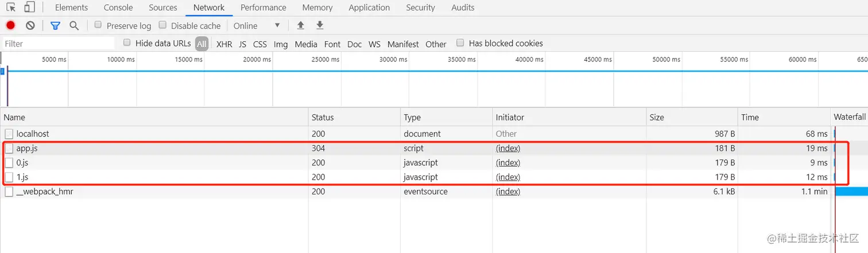Open the network search magnifier
This screenshot has height=253, width=868.
(74, 26)
